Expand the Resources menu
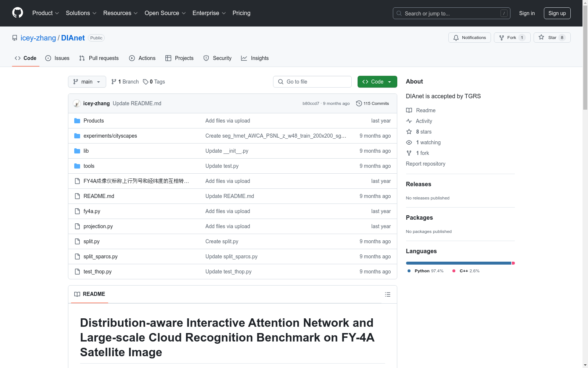The image size is (588, 368). (121, 13)
